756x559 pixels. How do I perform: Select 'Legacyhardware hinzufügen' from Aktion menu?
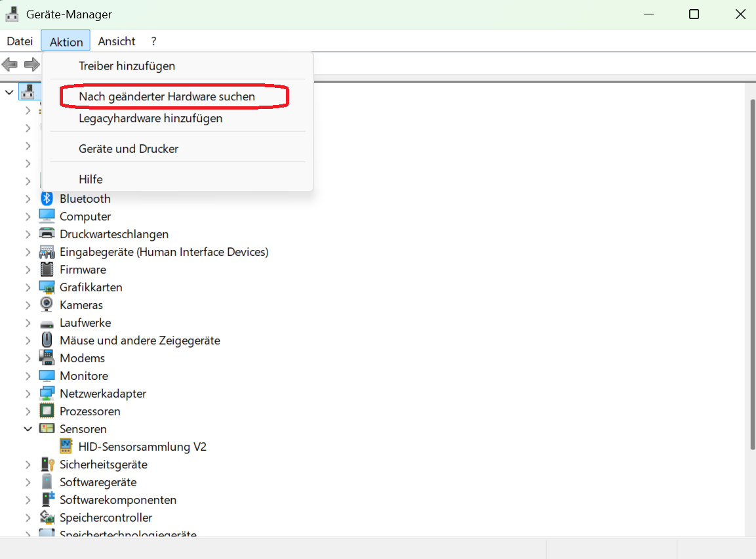pyautogui.click(x=150, y=118)
